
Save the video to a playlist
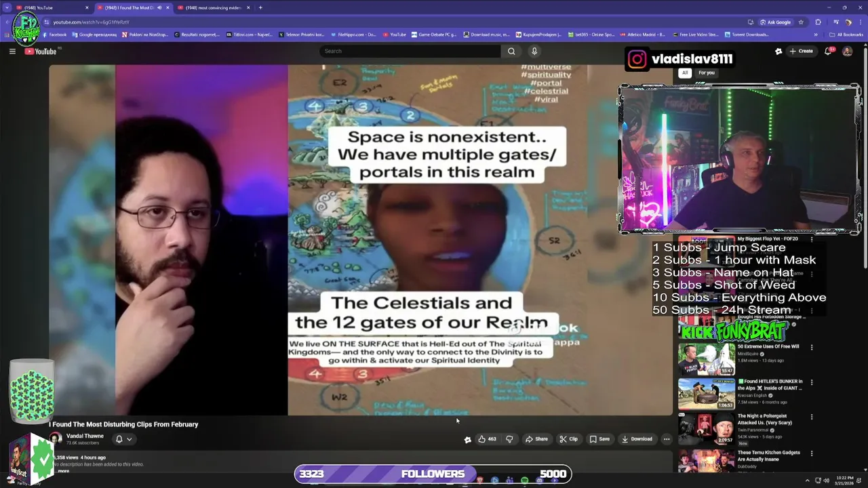(599, 439)
